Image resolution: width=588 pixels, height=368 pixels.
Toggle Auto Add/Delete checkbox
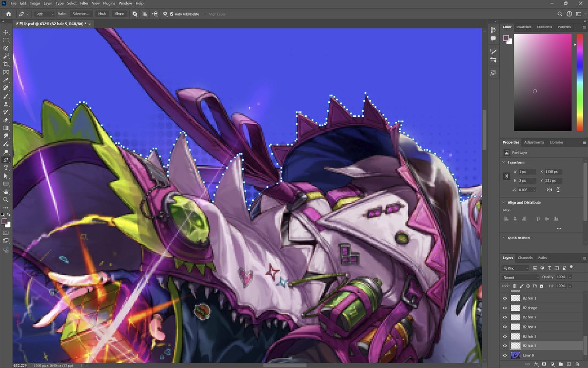[x=171, y=14]
